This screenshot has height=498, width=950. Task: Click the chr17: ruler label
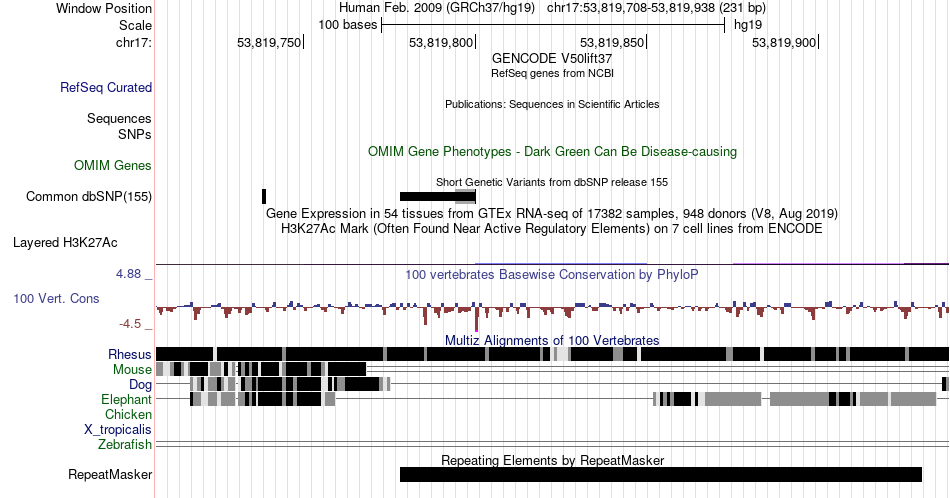click(134, 43)
